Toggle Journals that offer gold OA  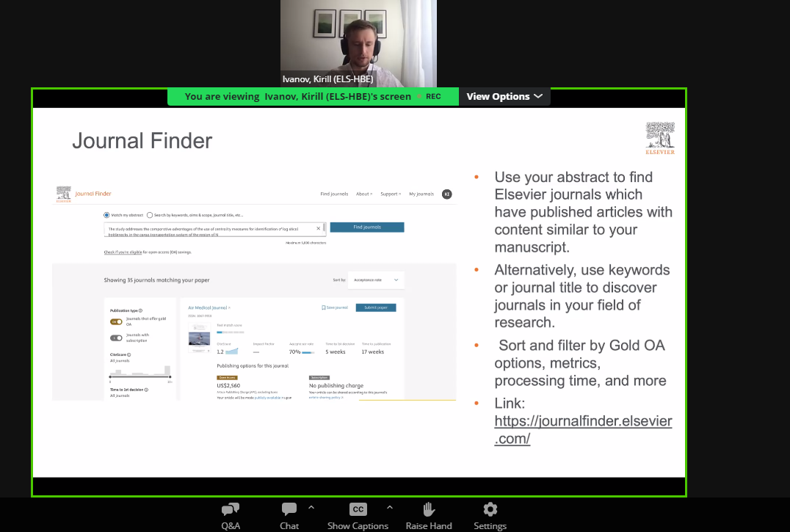point(117,321)
